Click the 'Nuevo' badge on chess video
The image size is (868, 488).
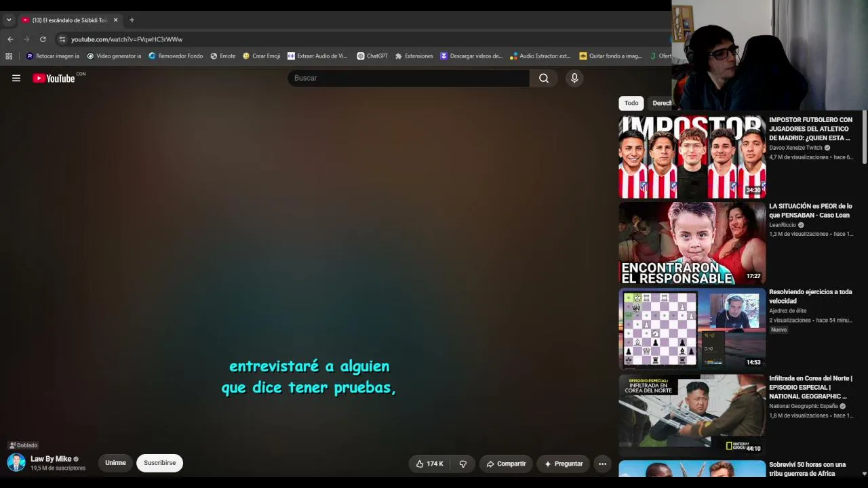778,330
